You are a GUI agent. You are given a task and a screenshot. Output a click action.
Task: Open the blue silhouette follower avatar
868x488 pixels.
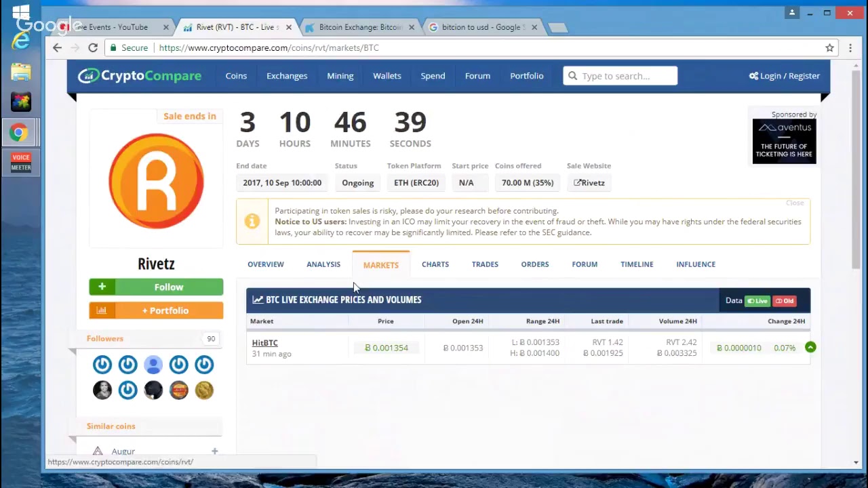pyautogui.click(x=153, y=365)
